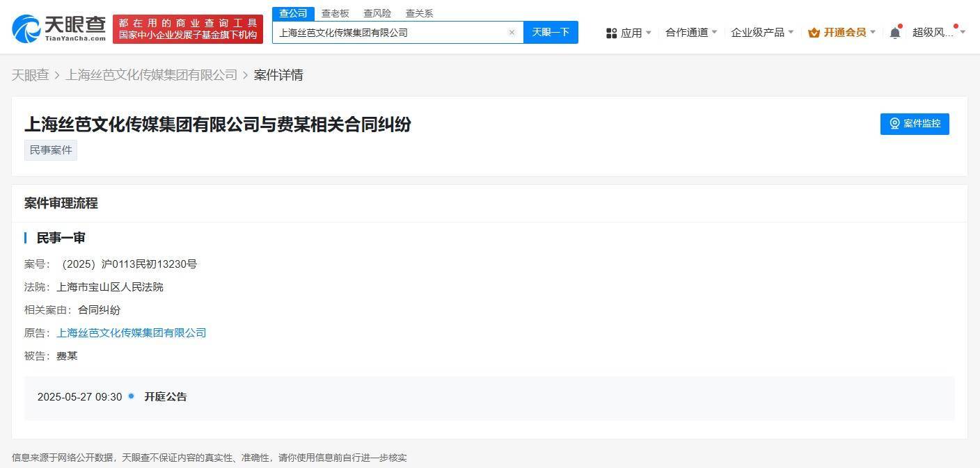Open the 超级风... account dropdown
Viewport: 980px width, 468px height.
coord(939,33)
